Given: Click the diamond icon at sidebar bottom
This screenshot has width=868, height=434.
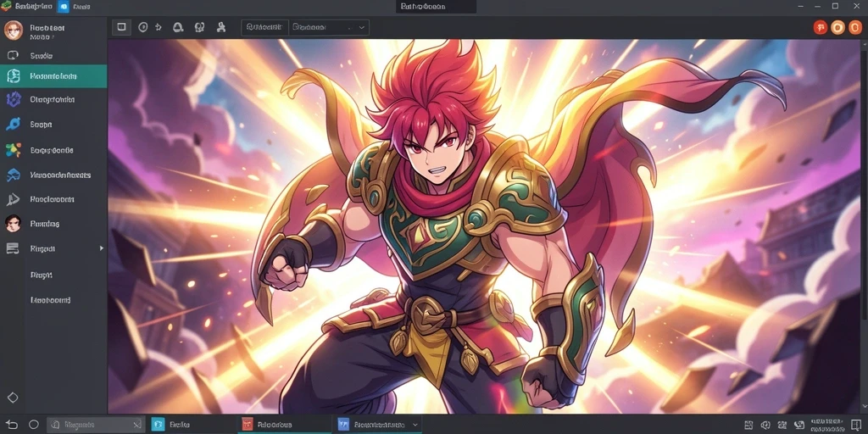Looking at the screenshot, I should (13, 398).
